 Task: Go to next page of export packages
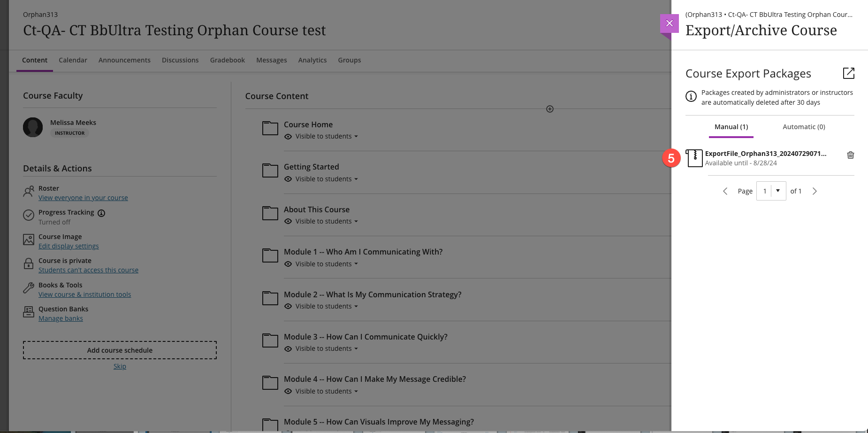(x=815, y=191)
